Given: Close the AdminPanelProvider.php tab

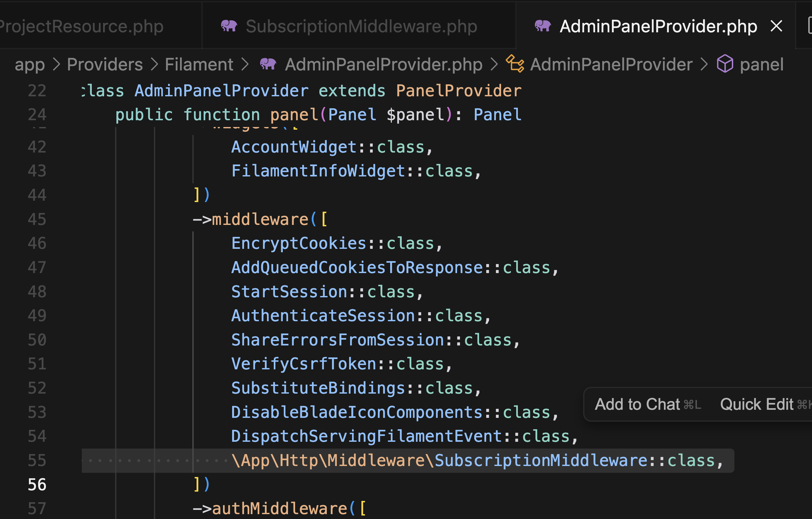Looking at the screenshot, I should pos(776,26).
